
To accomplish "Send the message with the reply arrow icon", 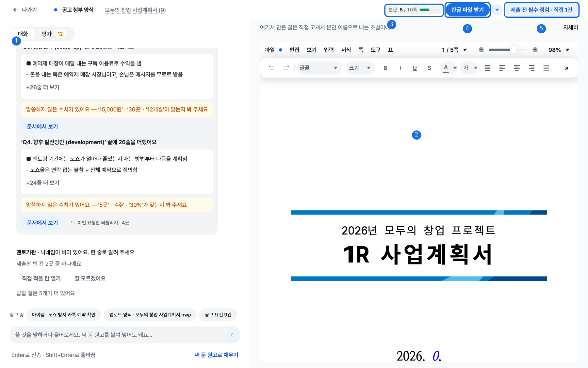I will point(233,335).
